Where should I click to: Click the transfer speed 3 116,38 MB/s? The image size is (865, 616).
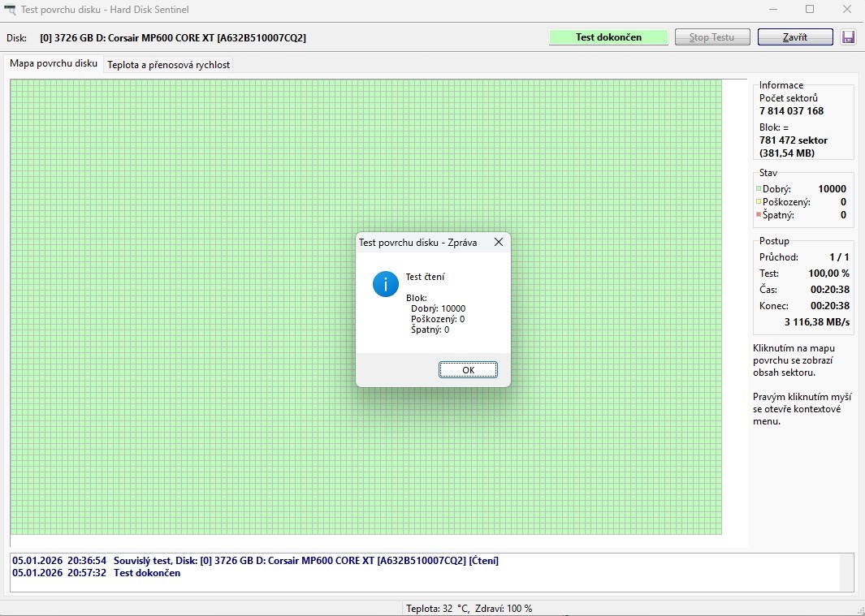coord(817,322)
